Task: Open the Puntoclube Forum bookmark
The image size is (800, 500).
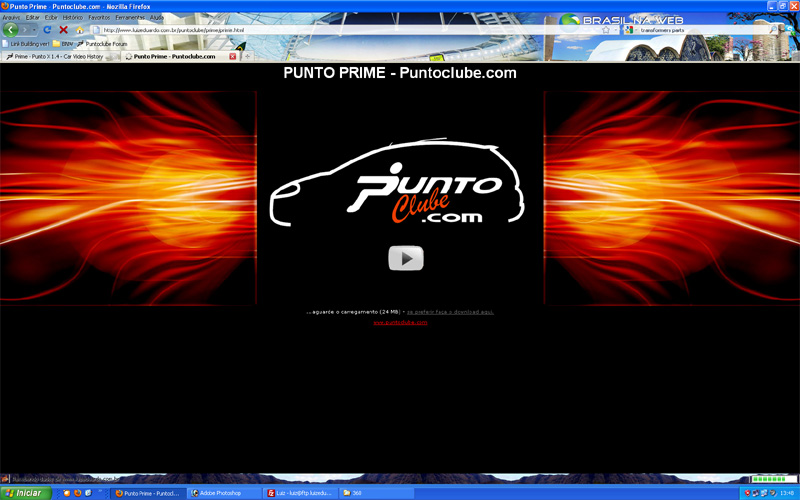Action: pyautogui.click(x=102, y=44)
